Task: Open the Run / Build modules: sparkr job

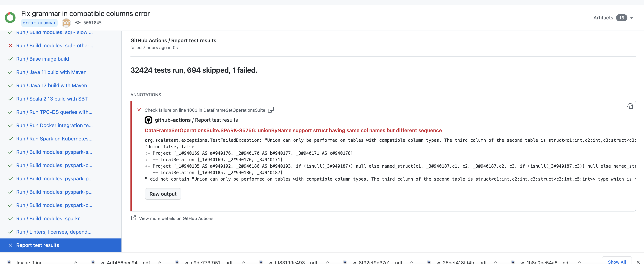Action: click(48, 218)
